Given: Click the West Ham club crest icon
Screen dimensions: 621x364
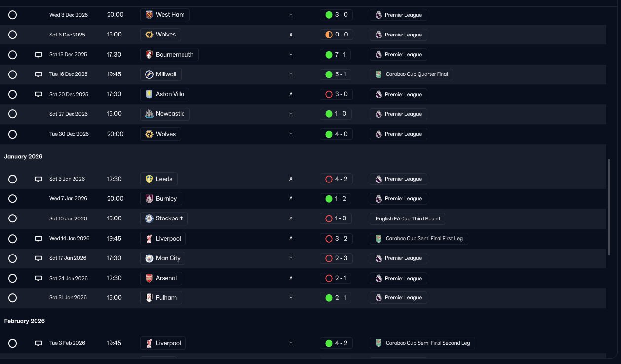Looking at the screenshot, I should 149,15.
